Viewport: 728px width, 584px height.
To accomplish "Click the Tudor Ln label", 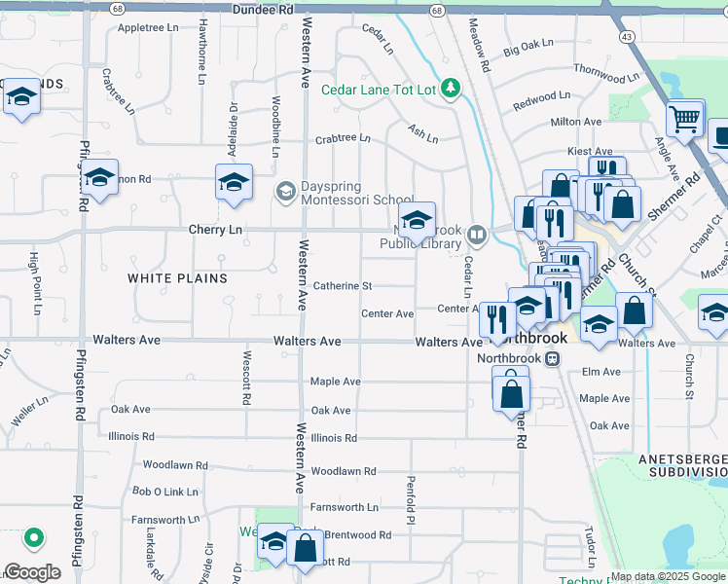I will pos(590,547).
